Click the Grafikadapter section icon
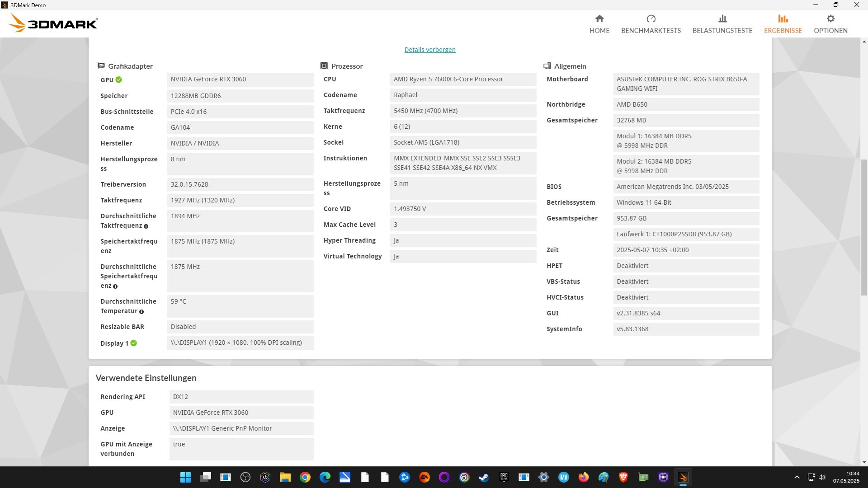The width and height of the screenshot is (868, 488). pos(101,66)
